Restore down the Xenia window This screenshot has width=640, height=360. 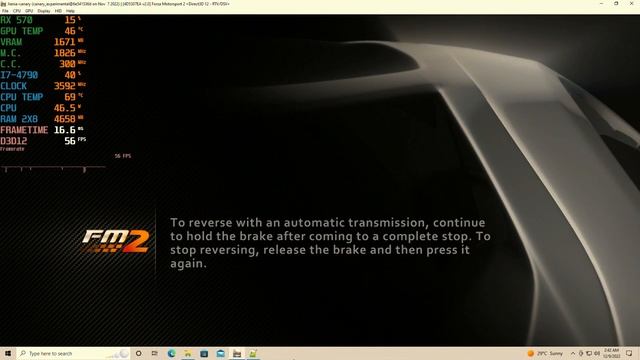click(616, 4)
